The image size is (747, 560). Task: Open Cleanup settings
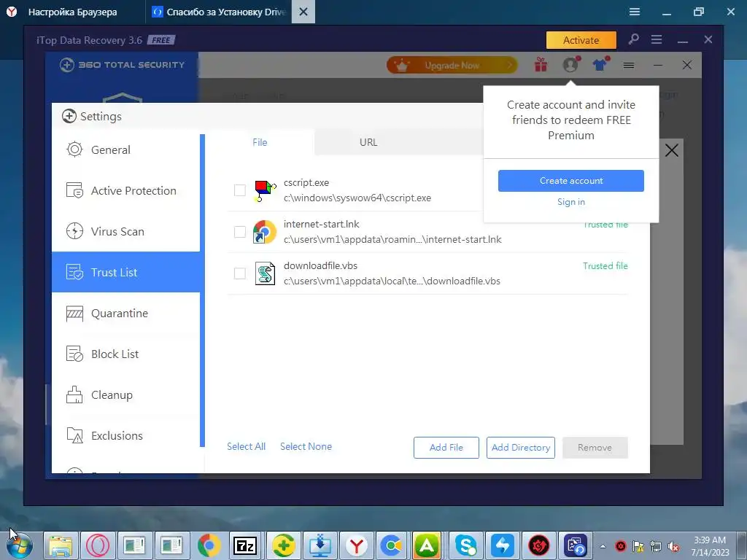[x=125, y=394]
